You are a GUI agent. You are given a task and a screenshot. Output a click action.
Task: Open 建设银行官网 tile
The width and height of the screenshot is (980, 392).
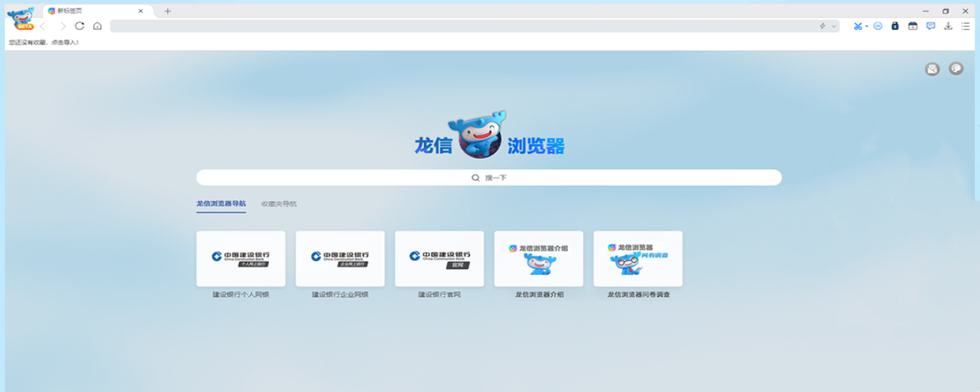click(x=440, y=259)
